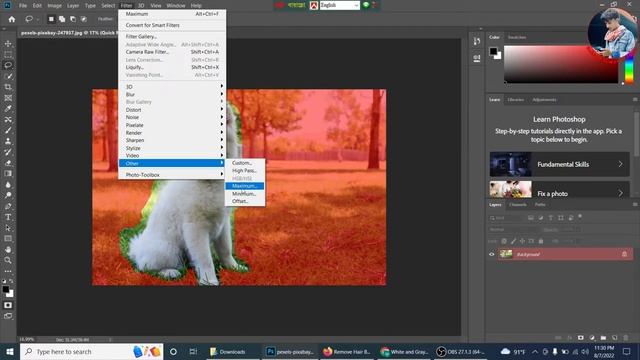The height and width of the screenshot is (360, 640).
Task: Choose Maximum in the Other submenu
Action: 244,186
